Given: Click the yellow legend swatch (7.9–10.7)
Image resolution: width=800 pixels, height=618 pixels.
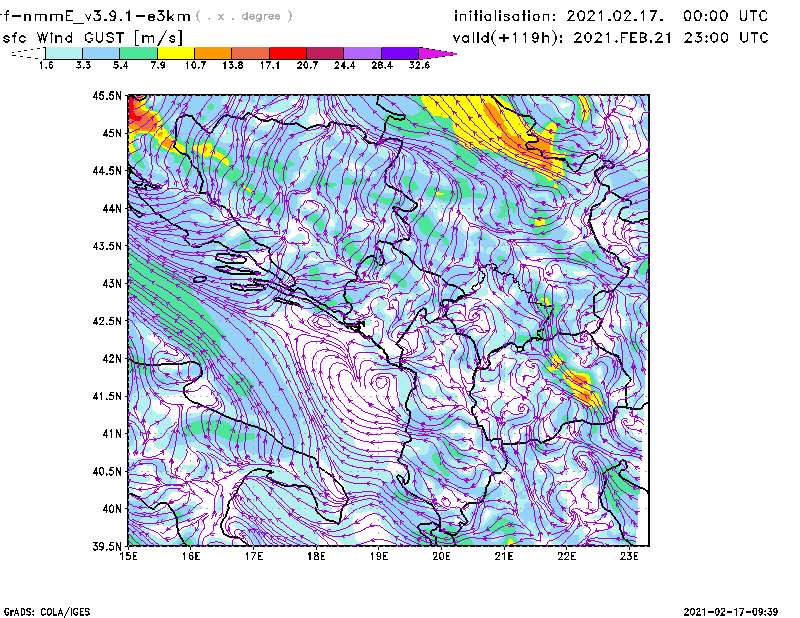Looking at the screenshot, I should coord(176,53).
